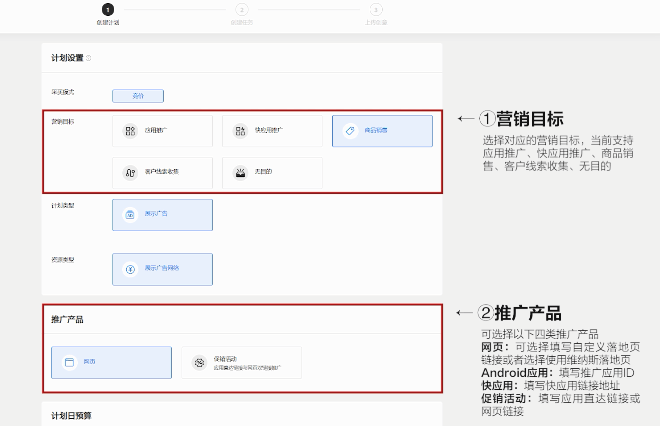Choose the 无目的 goal icon

(x=240, y=172)
